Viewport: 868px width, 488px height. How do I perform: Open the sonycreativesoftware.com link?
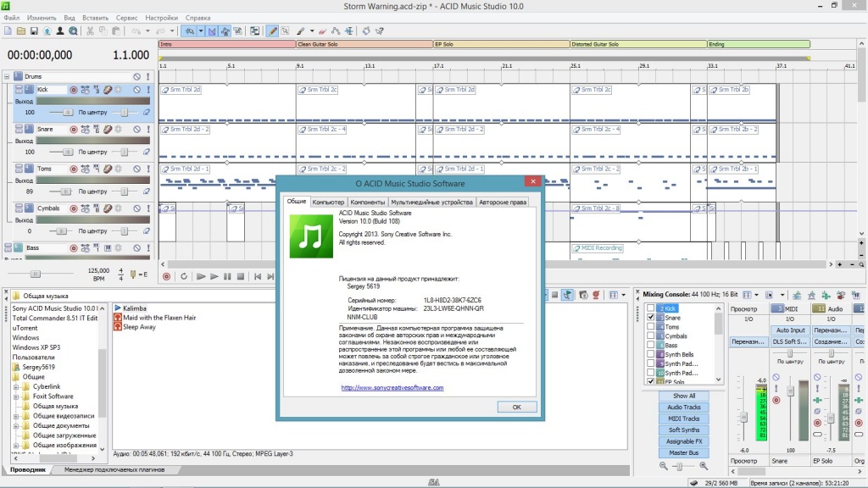(392, 388)
